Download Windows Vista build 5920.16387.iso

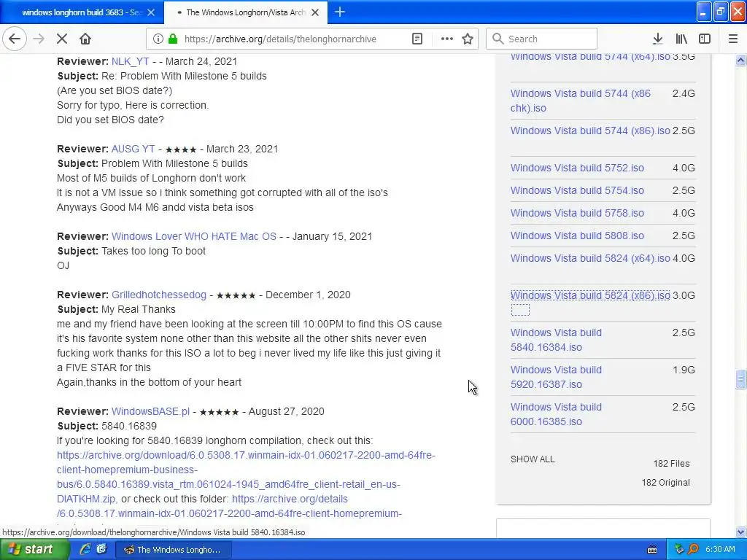556,377
